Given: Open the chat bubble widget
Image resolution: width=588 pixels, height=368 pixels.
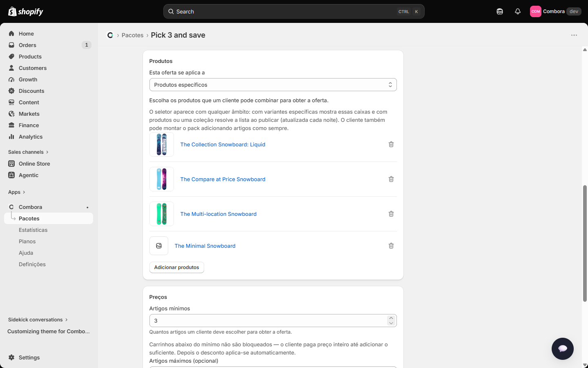Looking at the screenshot, I should 563,349.
